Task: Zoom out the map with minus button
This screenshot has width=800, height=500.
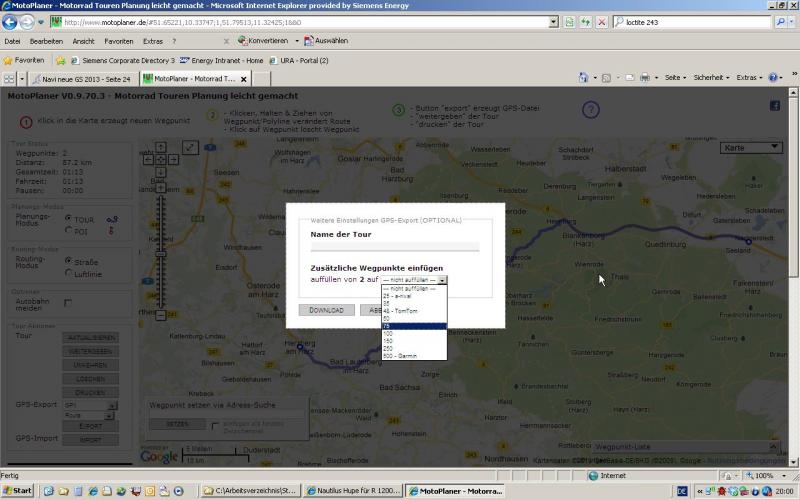Action: 161,315
